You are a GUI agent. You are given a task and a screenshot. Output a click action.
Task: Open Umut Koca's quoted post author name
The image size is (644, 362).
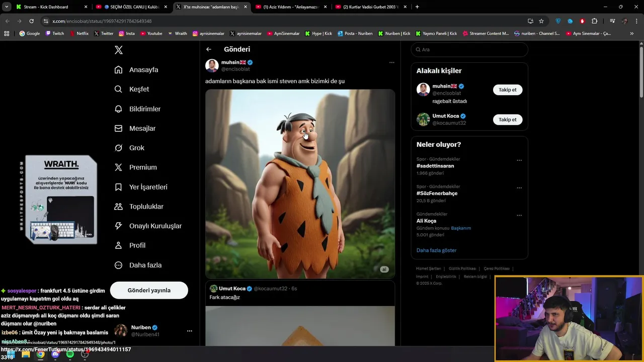click(x=232, y=289)
